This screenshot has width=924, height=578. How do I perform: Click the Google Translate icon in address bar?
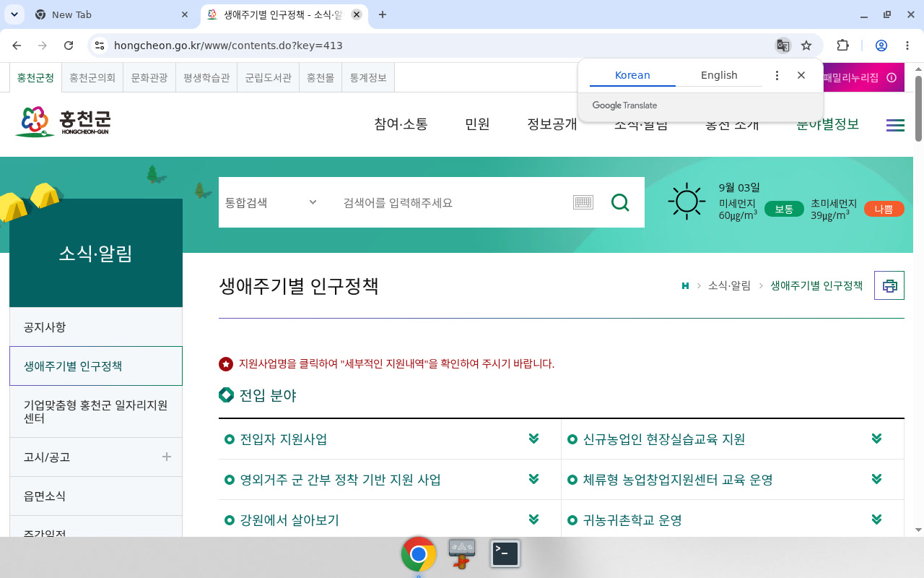click(x=783, y=46)
